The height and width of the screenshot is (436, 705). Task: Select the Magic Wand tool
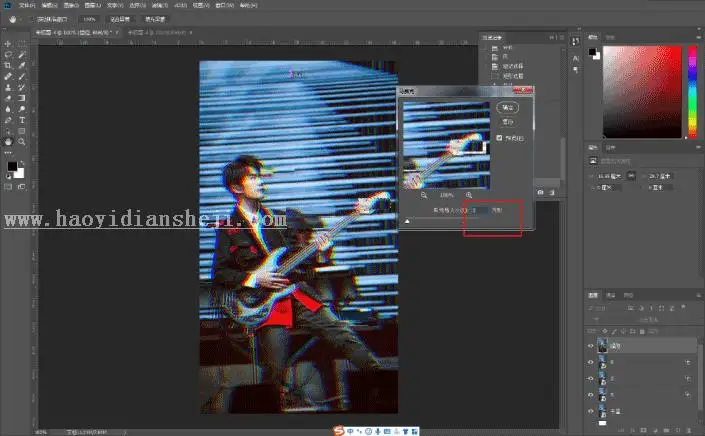[x=22, y=54]
